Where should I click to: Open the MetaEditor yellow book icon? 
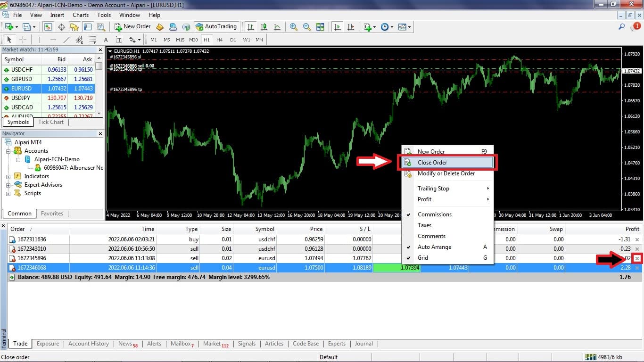[x=160, y=27]
